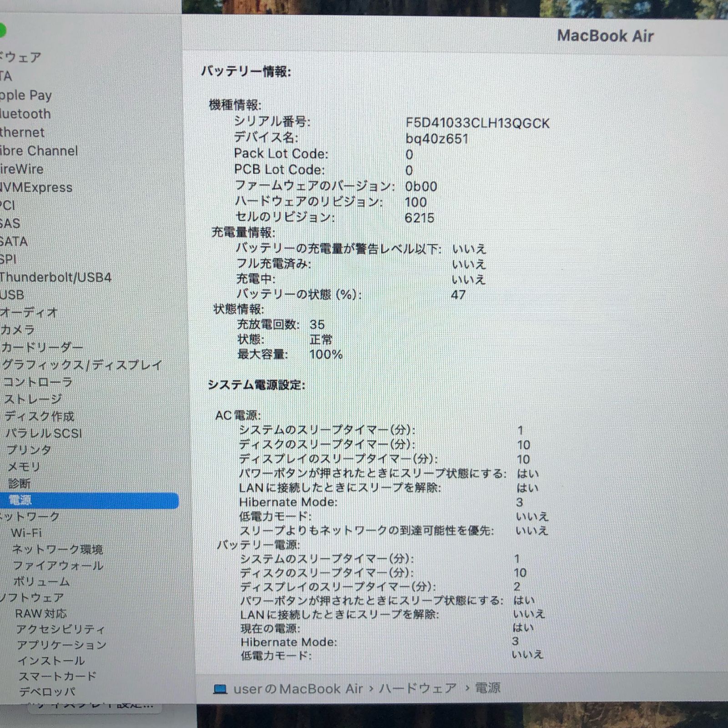Select Apple Pay in the sidebar
The image size is (728, 728).
26,95
